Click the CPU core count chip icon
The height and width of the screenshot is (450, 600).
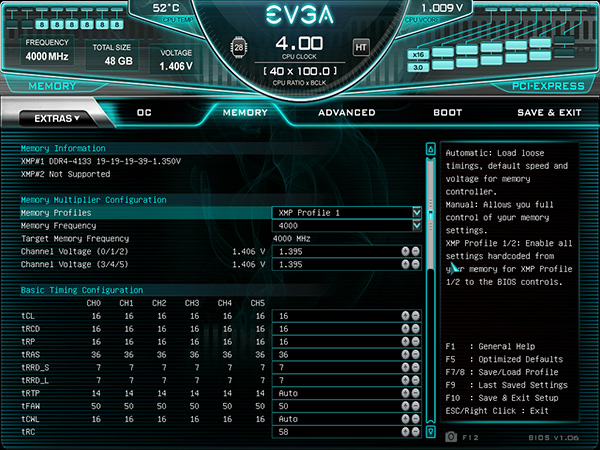click(x=239, y=48)
